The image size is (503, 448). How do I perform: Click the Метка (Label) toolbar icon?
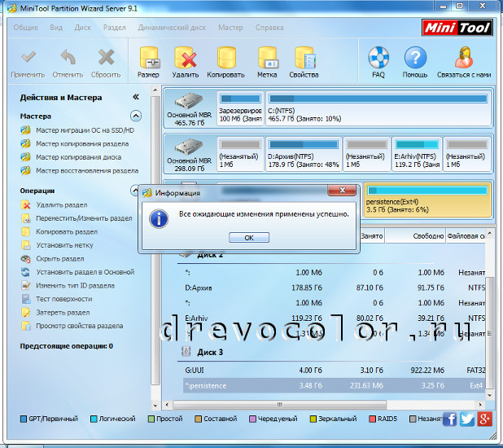(x=268, y=58)
